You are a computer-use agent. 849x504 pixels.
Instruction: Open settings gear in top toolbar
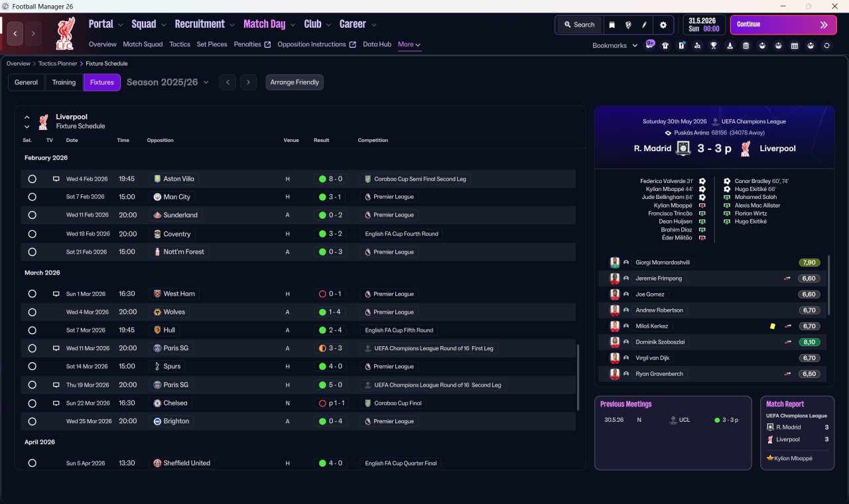[x=663, y=25]
